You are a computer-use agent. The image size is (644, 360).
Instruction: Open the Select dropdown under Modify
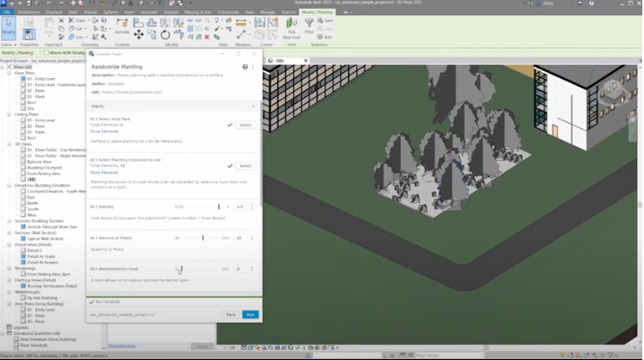[9, 45]
